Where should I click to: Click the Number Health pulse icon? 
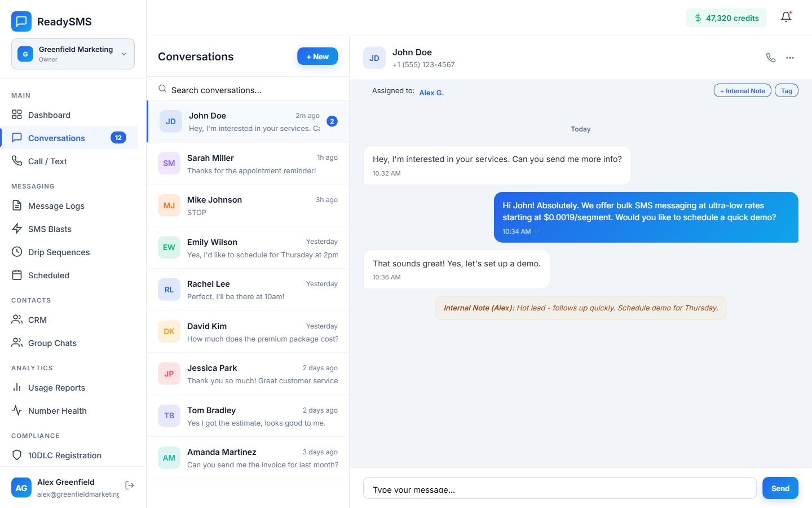tap(17, 410)
